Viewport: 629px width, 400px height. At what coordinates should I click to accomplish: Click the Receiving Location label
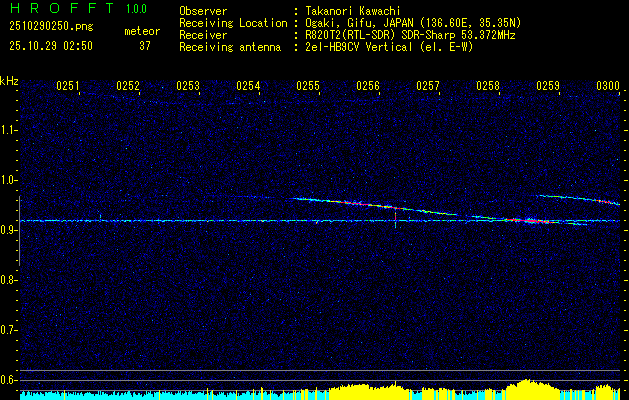(x=233, y=23)
